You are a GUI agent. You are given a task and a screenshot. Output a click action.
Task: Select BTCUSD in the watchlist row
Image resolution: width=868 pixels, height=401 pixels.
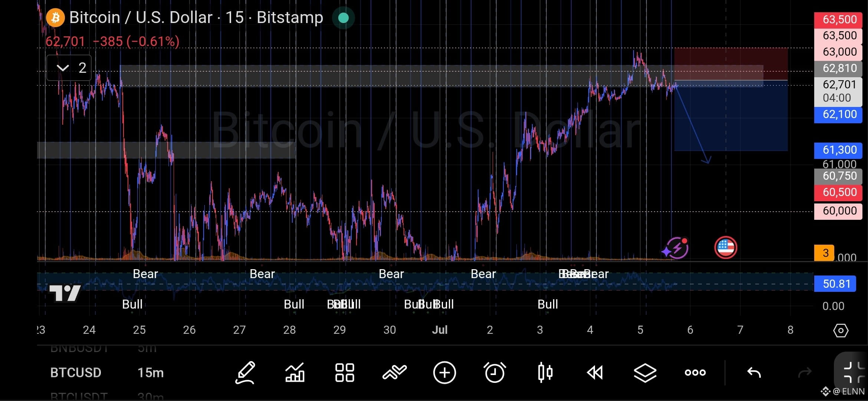[x=76, y=372]
